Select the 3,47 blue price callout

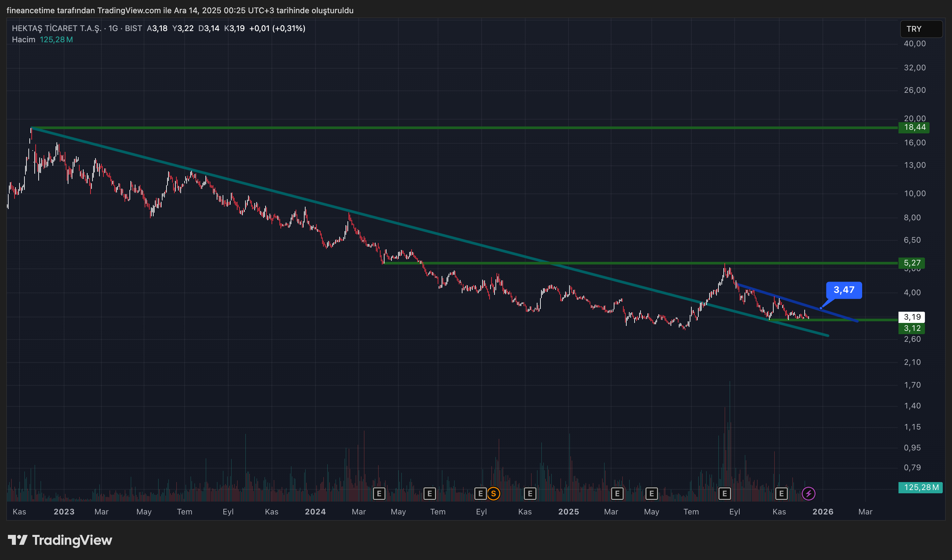click(844, 290)
